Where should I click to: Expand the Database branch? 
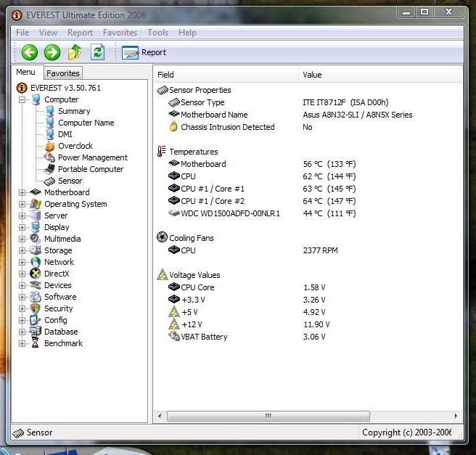[22, 332]
